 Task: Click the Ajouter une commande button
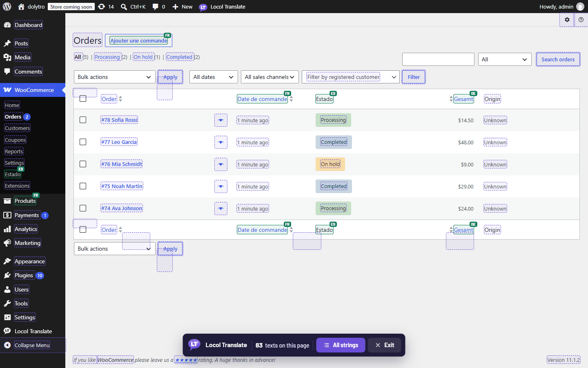click(x=139, y=40)
